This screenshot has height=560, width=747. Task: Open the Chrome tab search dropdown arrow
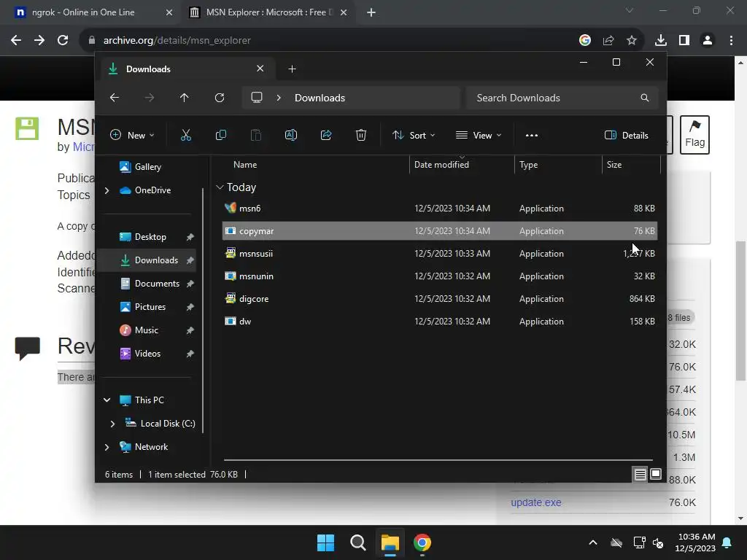[630, 10]
